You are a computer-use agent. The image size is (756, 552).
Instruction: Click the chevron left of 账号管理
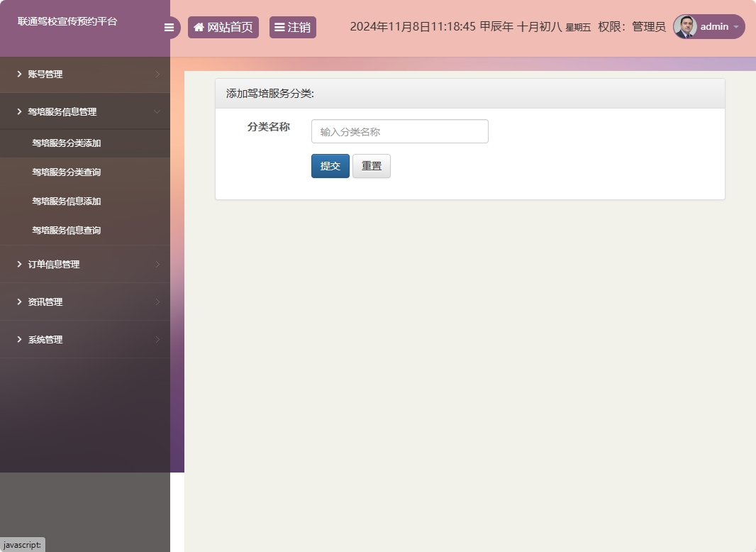[x=19, y=74]
